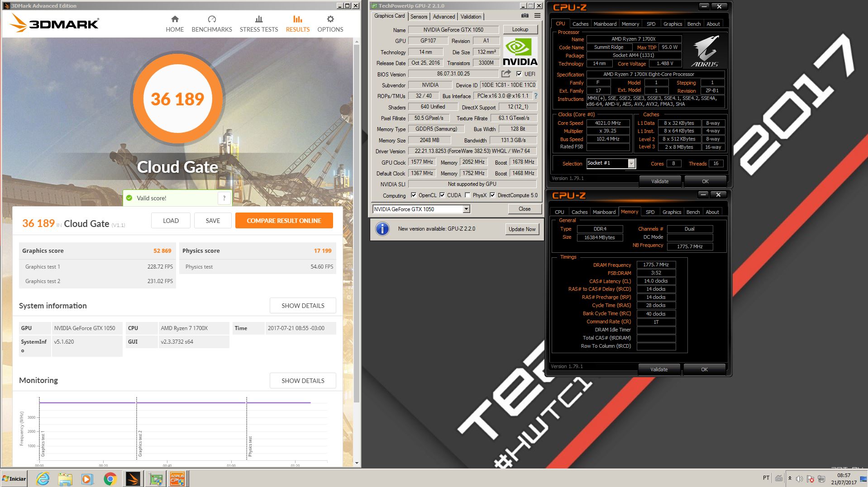The height and width of the screenshot is (487, 868).
Task: Open Windows Explorer from the taskbar
Action: coord(65,479)
